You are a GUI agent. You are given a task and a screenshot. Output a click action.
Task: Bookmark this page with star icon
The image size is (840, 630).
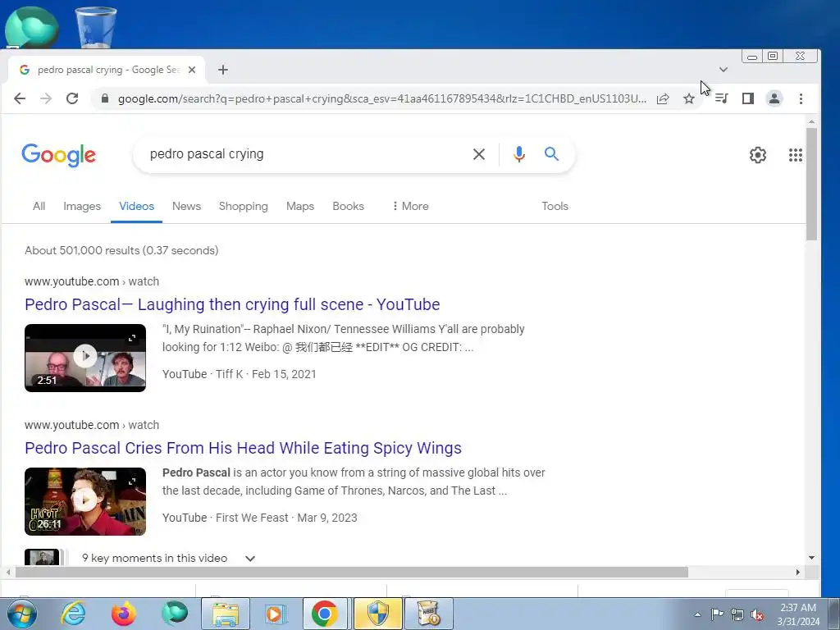[x=689, y=98]
